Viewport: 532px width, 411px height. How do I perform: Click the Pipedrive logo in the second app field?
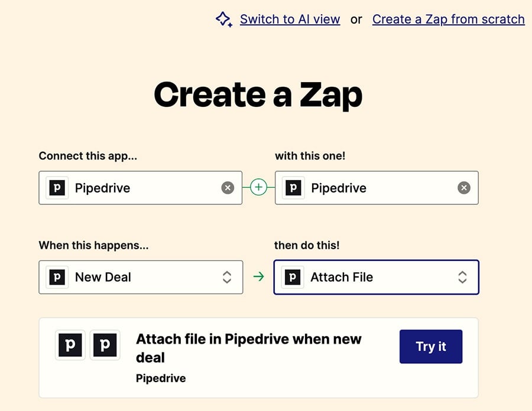[x=293, y=188]
